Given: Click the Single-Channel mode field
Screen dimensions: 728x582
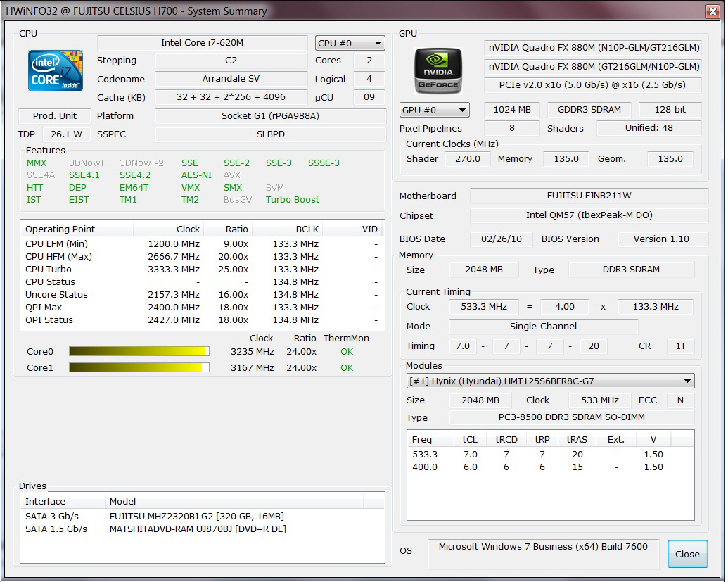Looking at the screenshot, I should pos(543,327).
